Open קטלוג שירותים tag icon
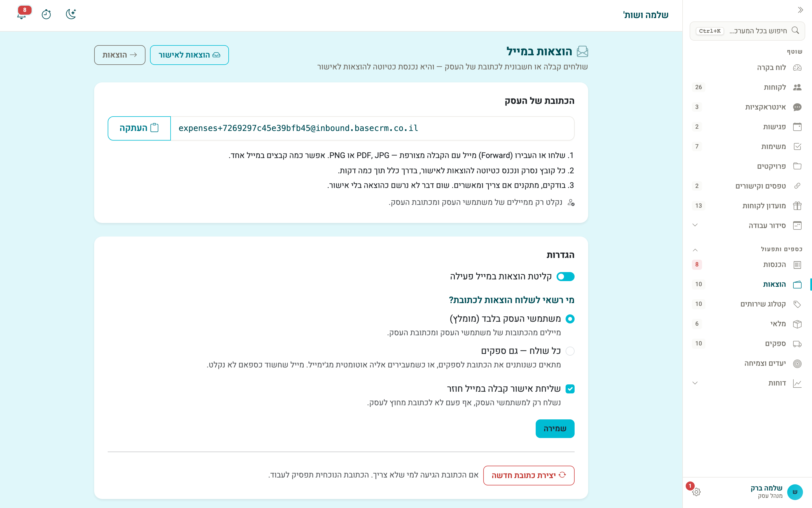812x508 pixels. coord(797,304)
